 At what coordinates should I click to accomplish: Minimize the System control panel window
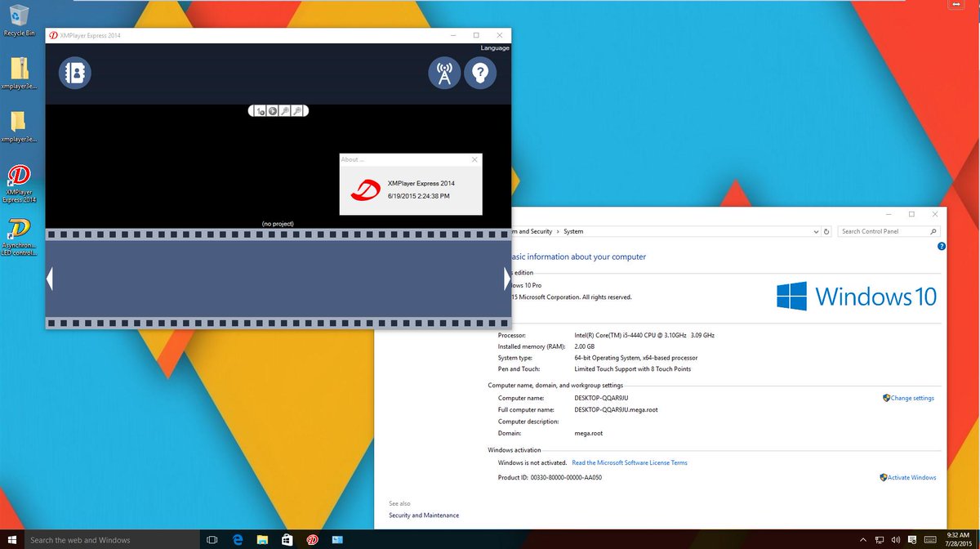[x=889, y=214]
